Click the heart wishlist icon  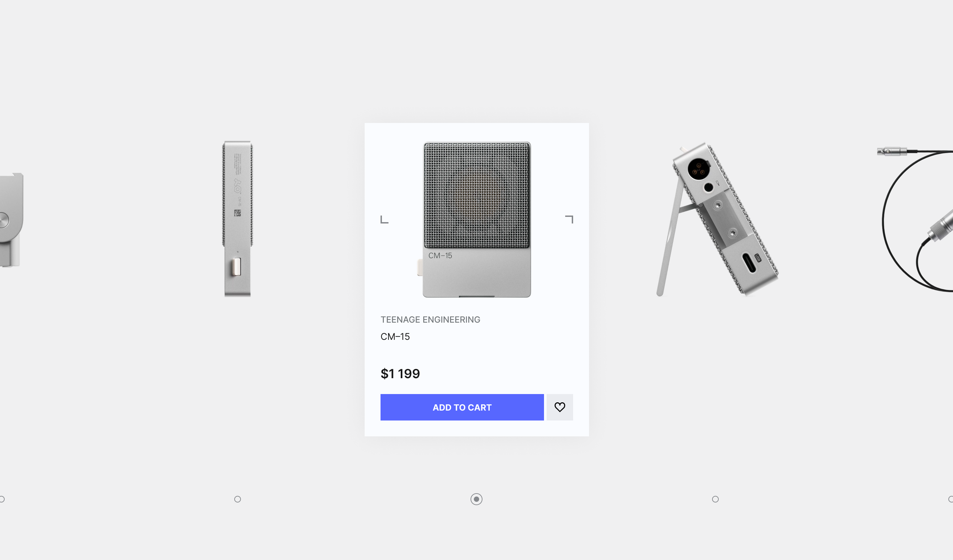(560, 407)
